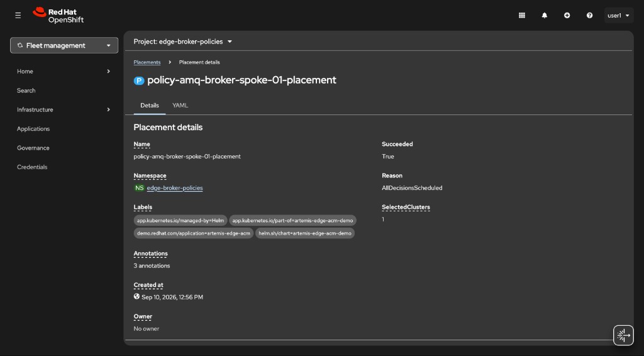
Task: Click the Placement details breadcrumb text
Action: [x=199, y=62]
